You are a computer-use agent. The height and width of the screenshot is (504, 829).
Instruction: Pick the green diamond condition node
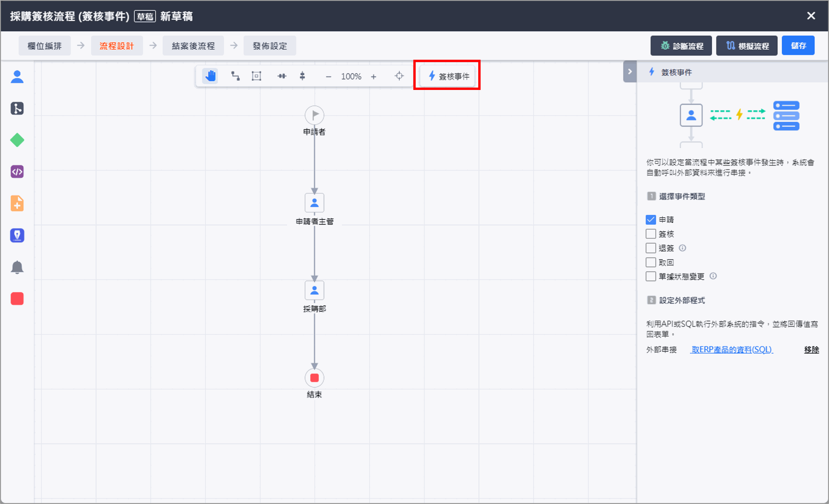[17, 140]
